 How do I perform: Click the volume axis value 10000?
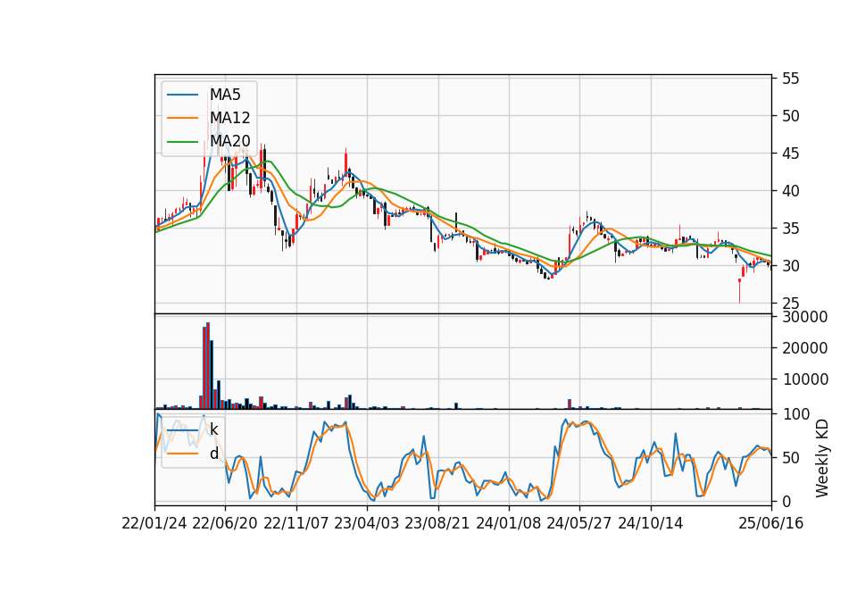click(804, 379)
